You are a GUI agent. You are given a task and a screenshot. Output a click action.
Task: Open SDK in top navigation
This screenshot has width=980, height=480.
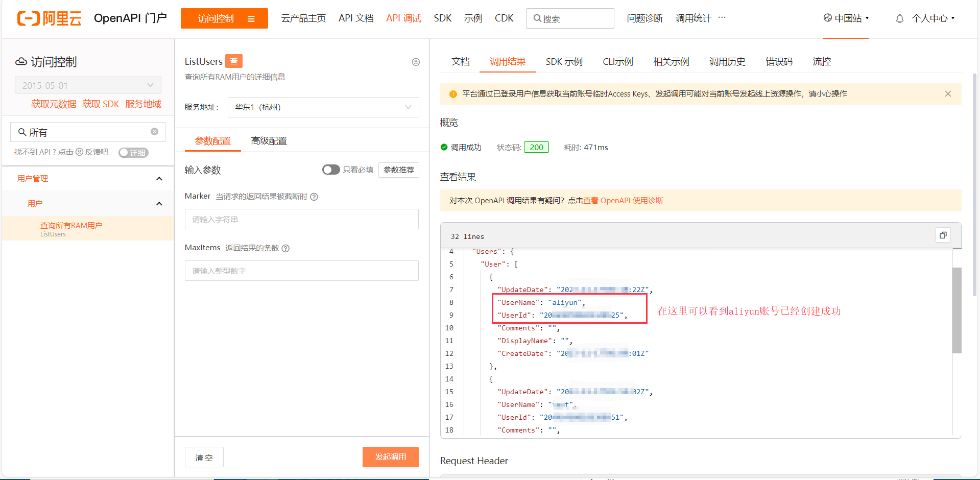point(443,18)
